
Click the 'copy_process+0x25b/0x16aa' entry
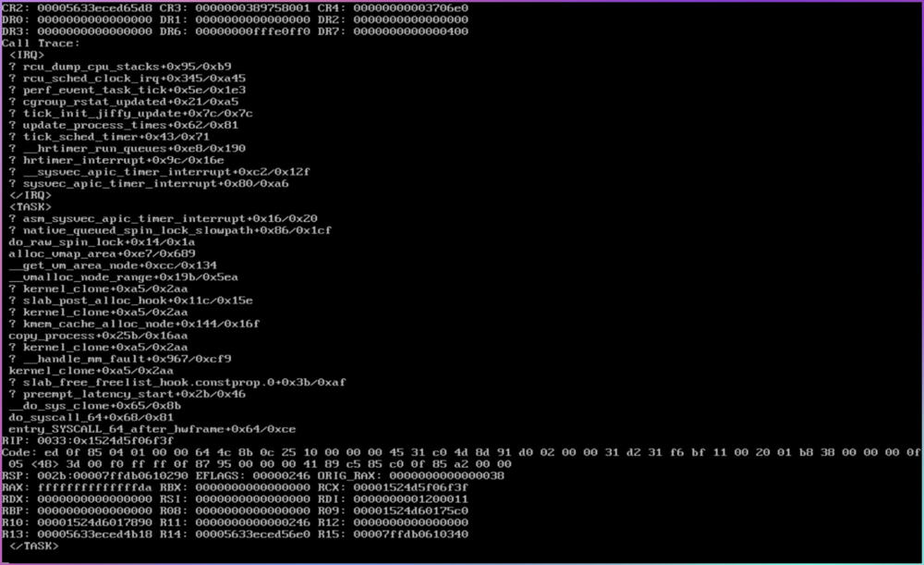[x=99, y=336]
